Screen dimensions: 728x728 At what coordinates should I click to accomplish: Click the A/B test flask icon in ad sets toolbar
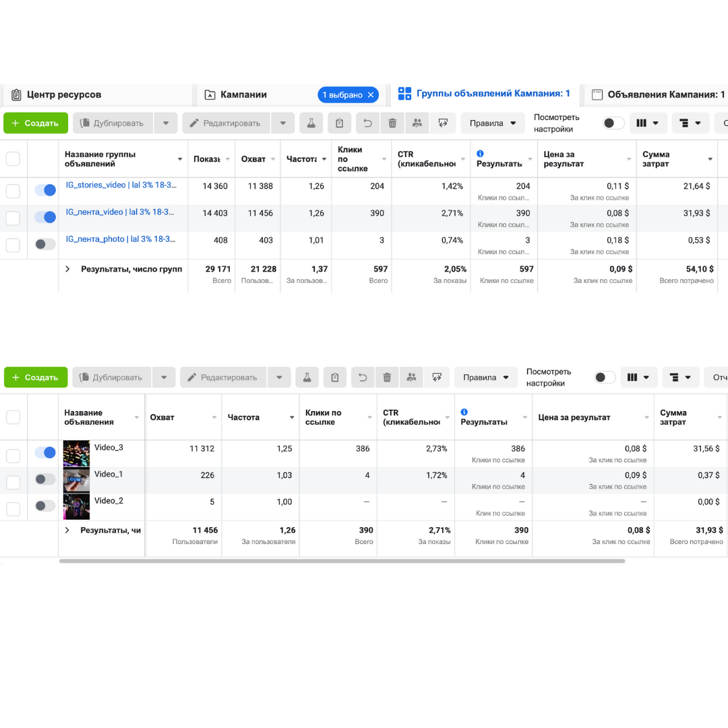click(x=311, y=123)
